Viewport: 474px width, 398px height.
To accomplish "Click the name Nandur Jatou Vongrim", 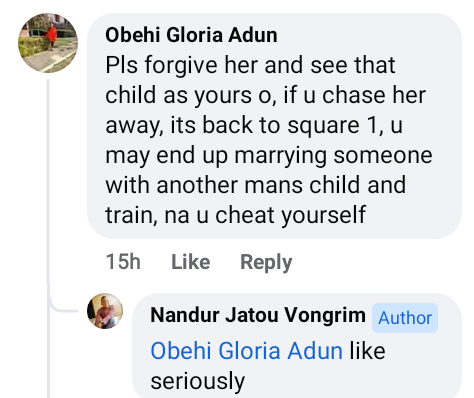I will click(258, 315).
